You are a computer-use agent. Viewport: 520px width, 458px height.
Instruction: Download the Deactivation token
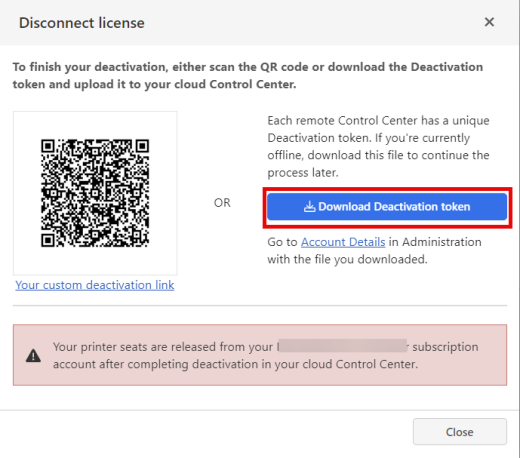point(387,207)
